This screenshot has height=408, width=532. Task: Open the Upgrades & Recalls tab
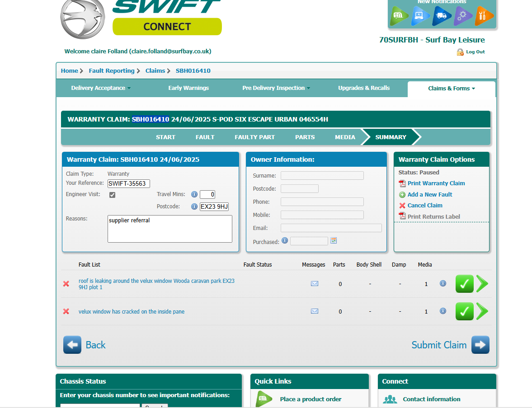[x=364, y=88]
